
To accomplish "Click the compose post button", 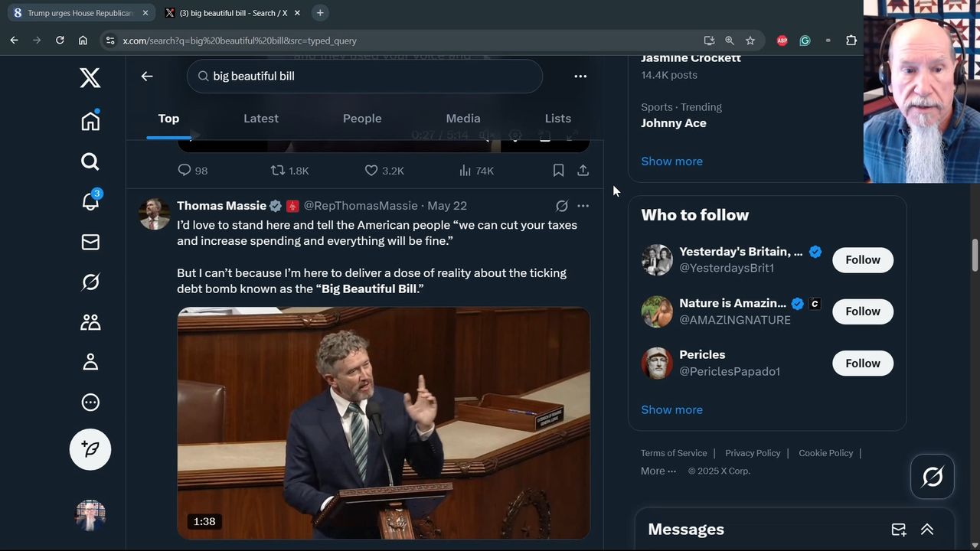I will [90, 449].
